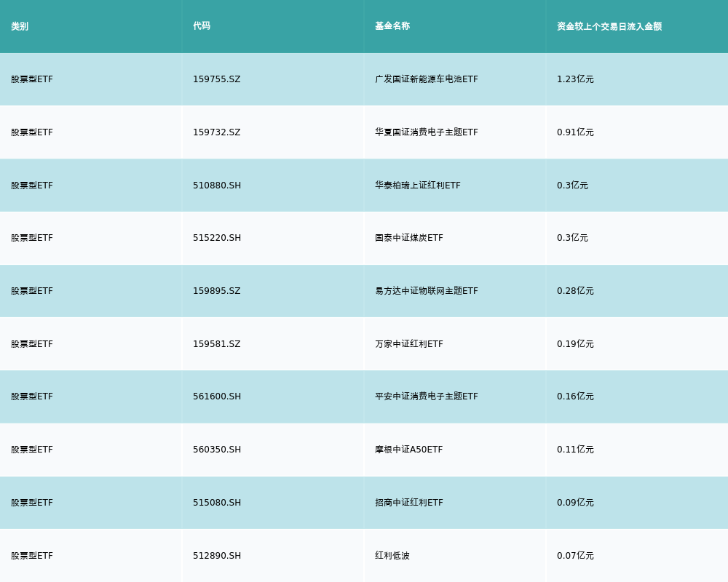Select fund name 国泰中证煤炭ETF
The width and height of the screenshot is (728, 582).
(409, 238)
